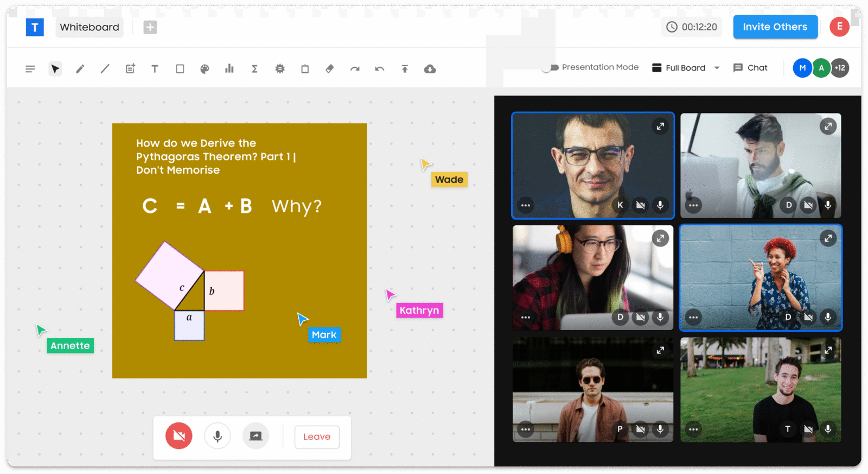
Task: Insert a bar chart
Action: [x=229, y=69]
